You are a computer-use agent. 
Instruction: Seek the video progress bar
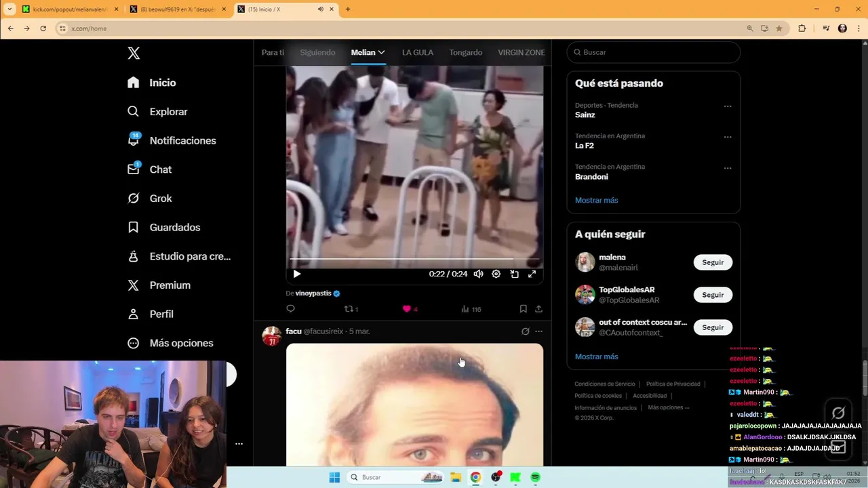pos(414,259)
